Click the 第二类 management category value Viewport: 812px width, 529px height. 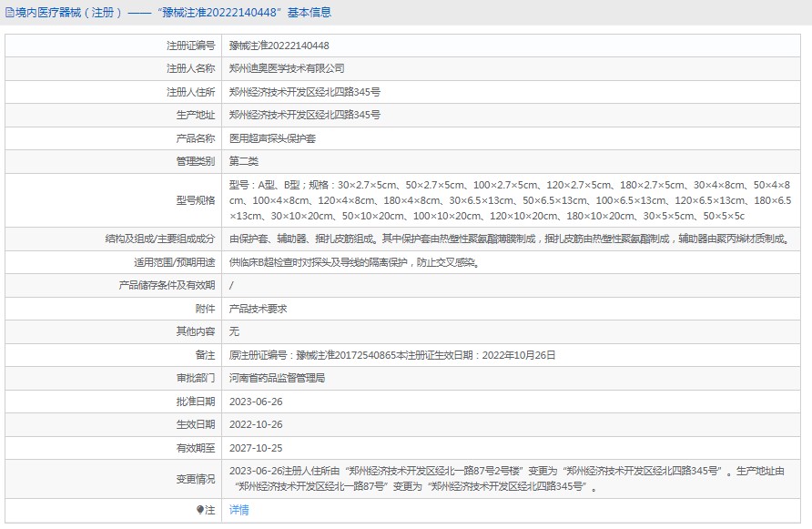tap(244, 161)
